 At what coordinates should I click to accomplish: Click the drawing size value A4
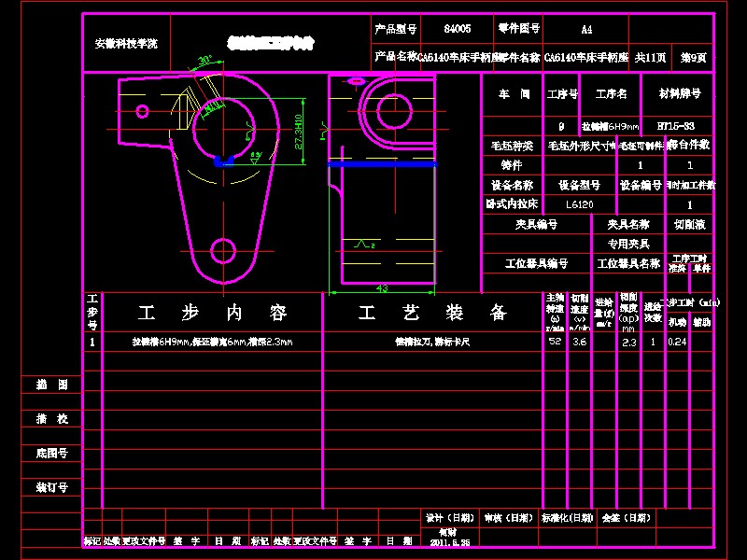coord(586,30)
